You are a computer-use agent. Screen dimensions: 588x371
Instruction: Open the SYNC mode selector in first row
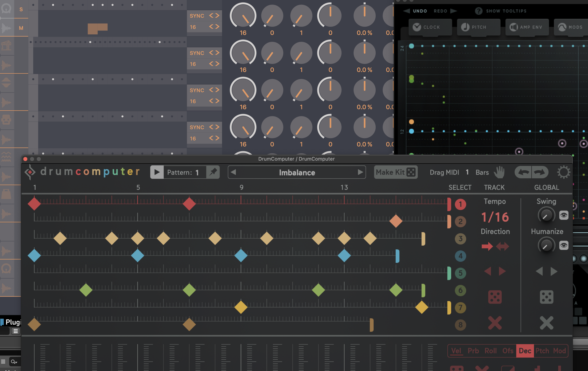click(204, 16)
